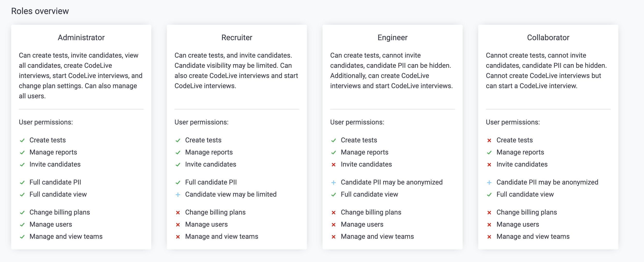Screen dimensions: 644x262
Task: Select the Engineer role card heading
Action: (x=393, y=38)
